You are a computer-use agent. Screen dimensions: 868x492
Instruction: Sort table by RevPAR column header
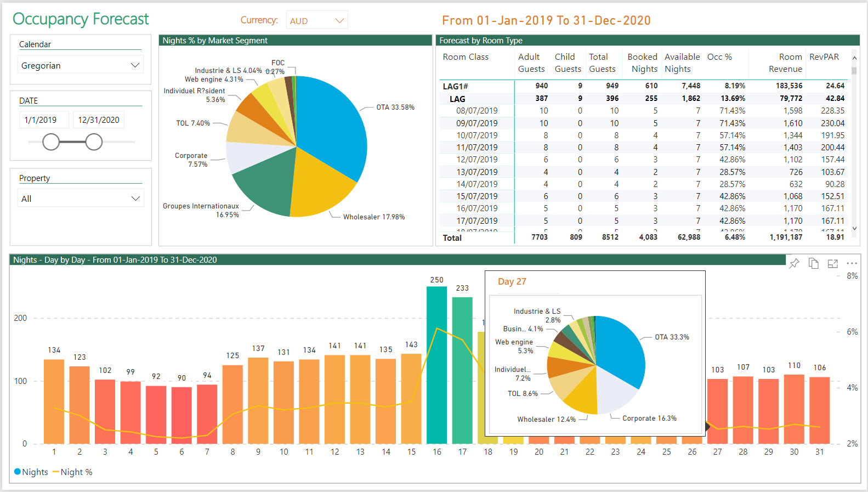pos(824,57)
